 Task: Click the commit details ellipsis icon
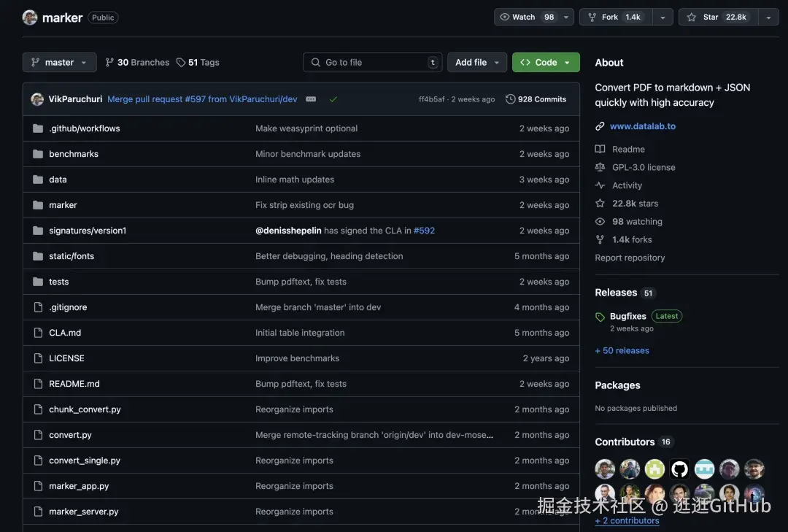pos(311,99)
